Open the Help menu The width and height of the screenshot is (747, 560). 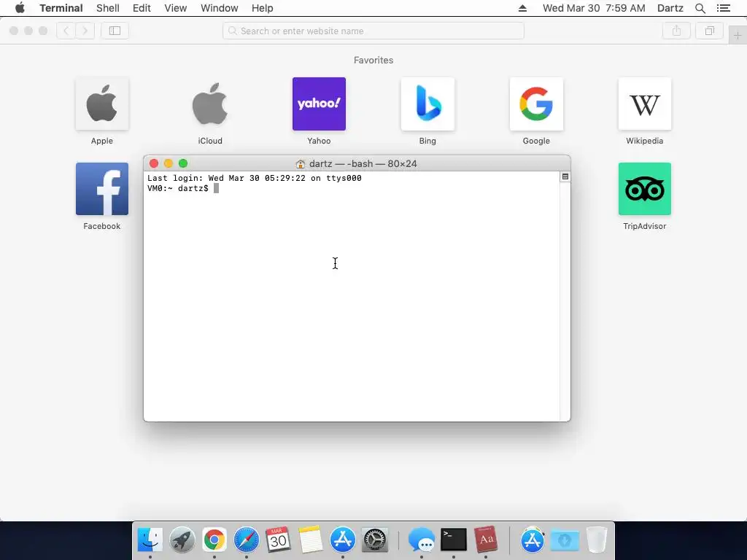pos(262,8)
